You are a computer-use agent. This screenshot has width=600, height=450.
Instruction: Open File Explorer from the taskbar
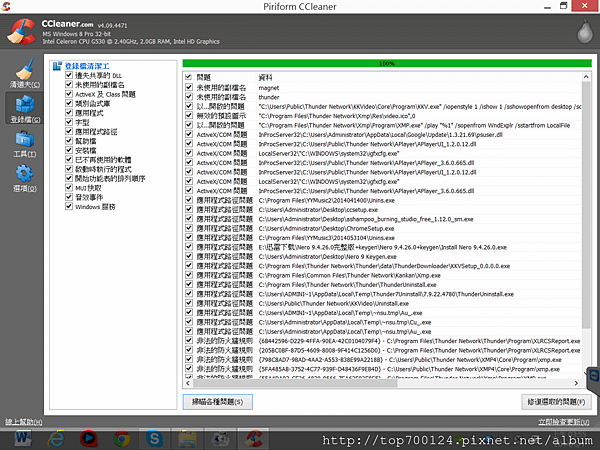pos(188,438)
